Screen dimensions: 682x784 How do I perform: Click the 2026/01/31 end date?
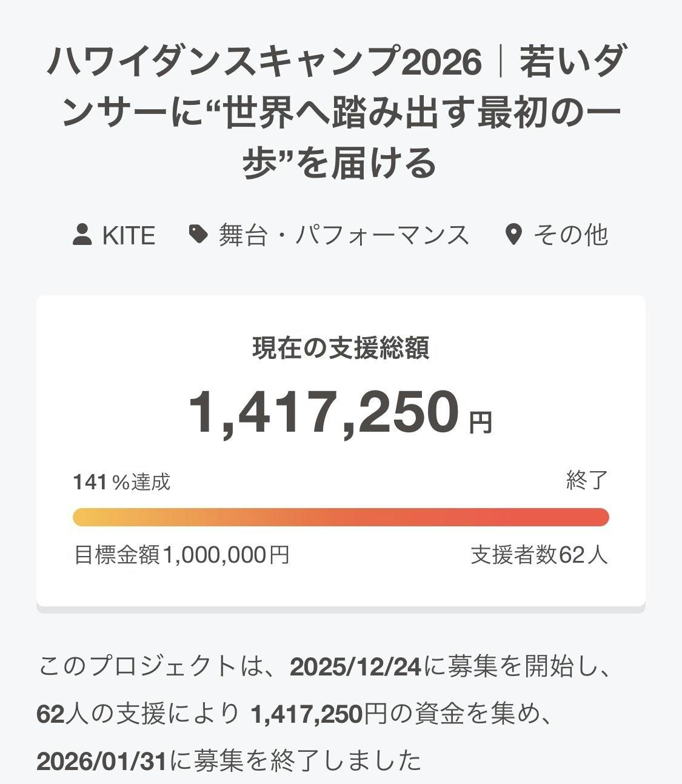pyautogui.click(x=101, y=761)
